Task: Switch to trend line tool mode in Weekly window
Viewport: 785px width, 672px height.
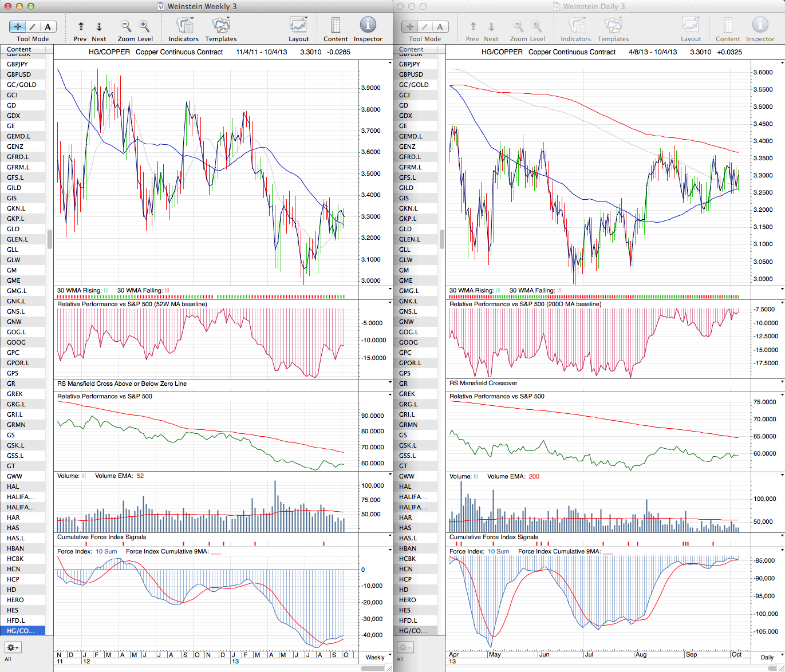Action: coord(33,27)
